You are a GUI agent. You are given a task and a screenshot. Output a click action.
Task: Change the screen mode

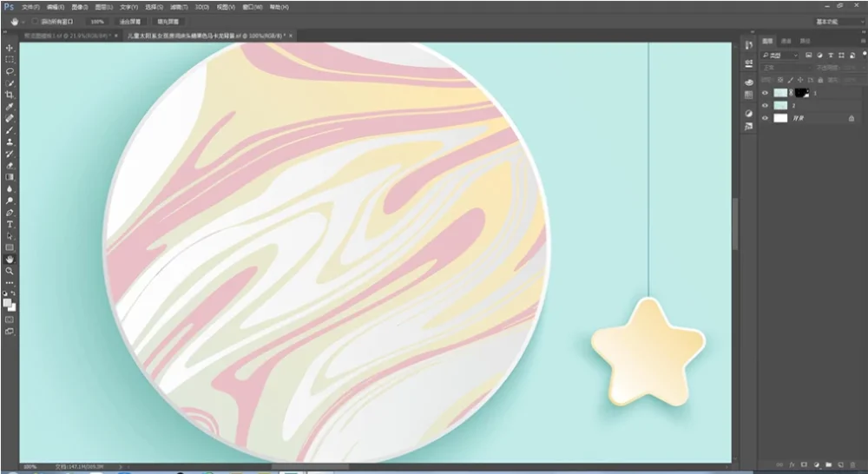(x=10, y=331)
